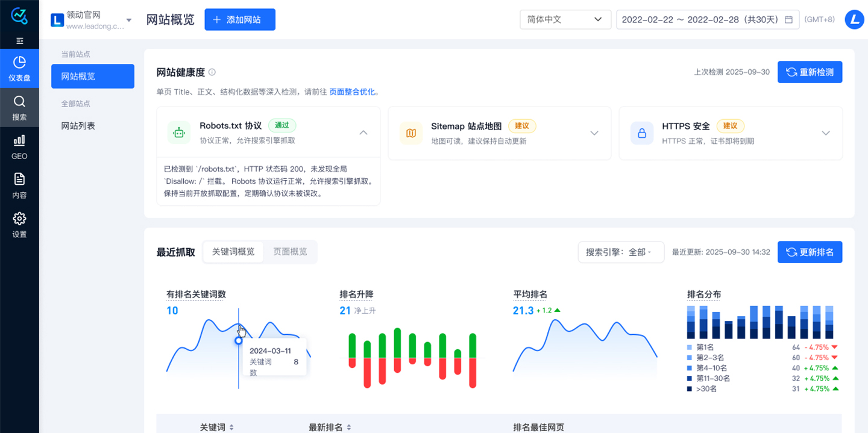
Task: Open the 内容 document sidebar icon
Action: click(x=19, y=186)
